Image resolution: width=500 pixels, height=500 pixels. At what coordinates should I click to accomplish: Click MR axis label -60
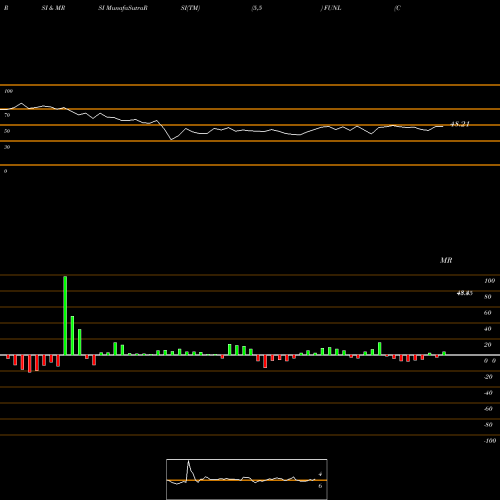(x=488, y=409)
